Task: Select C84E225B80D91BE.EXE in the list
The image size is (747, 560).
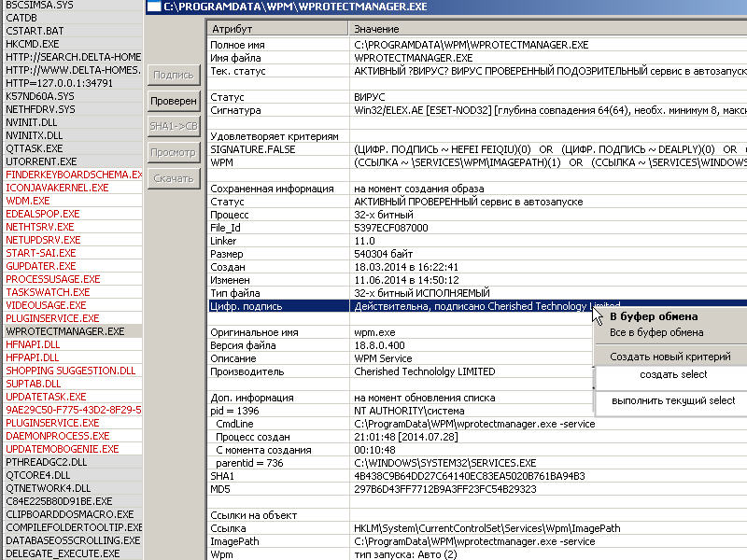Action: pyautogui.click(x=59, y=501)
